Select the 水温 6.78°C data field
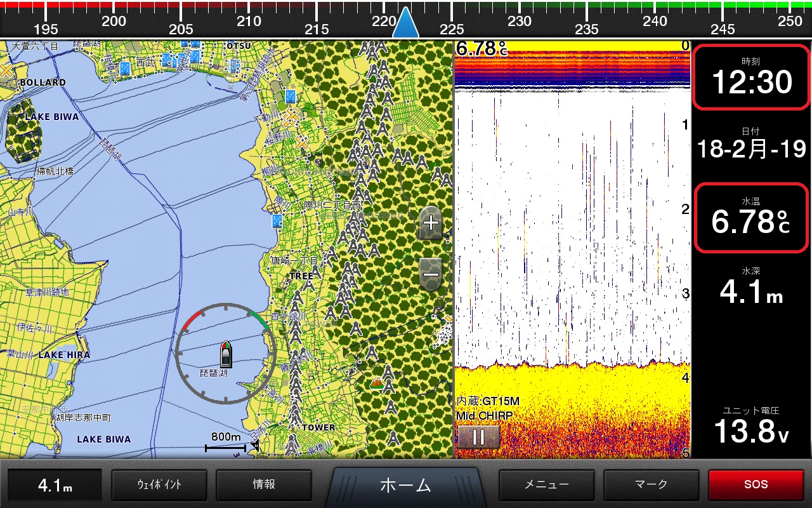 [750, 217]
